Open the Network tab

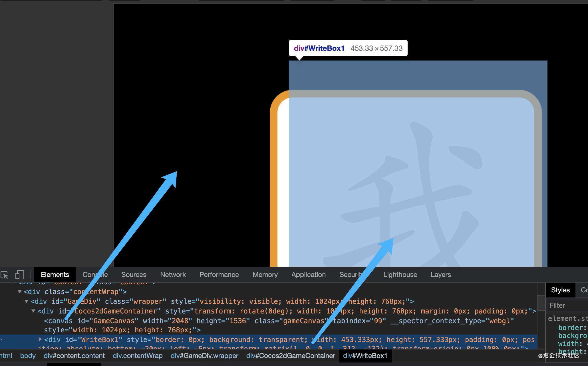(173, 275)
